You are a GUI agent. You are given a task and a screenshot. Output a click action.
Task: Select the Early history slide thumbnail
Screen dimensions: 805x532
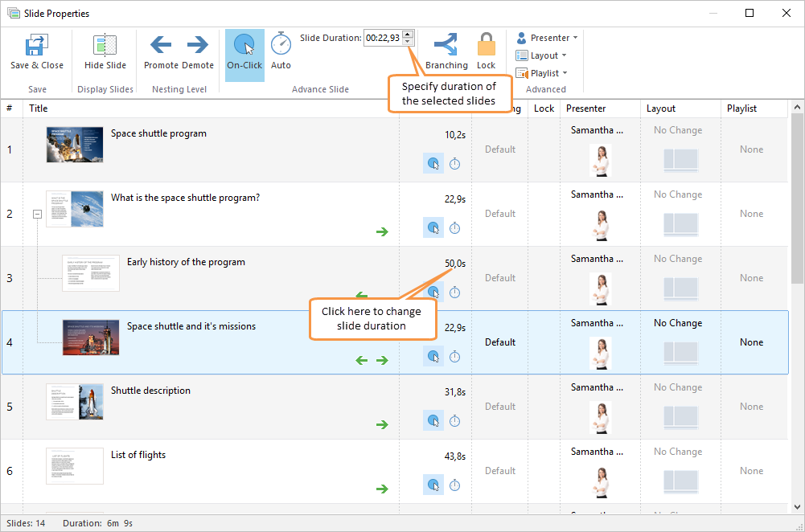[91, 273]
